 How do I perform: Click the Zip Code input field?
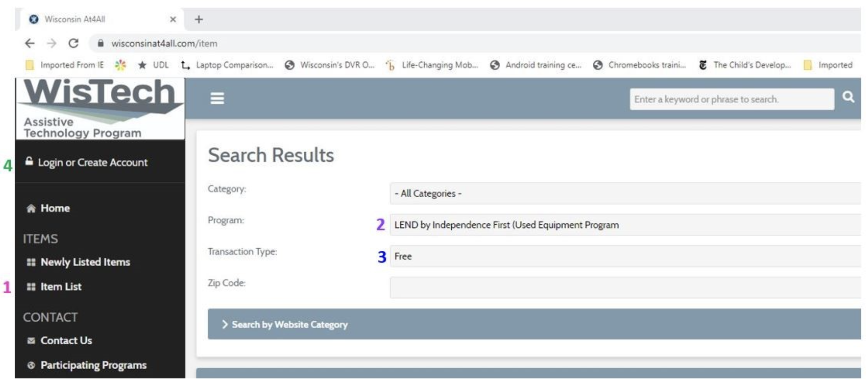click(625, 287)
